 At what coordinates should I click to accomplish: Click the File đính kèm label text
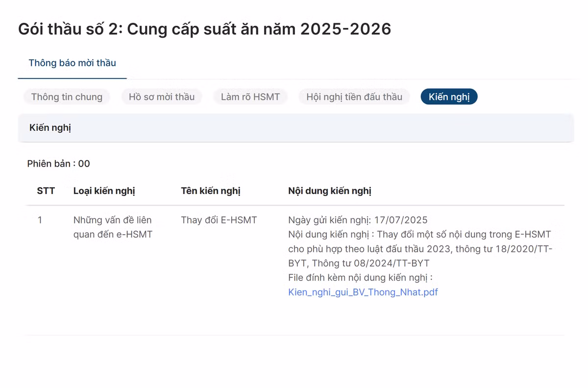tap(360, 278)
